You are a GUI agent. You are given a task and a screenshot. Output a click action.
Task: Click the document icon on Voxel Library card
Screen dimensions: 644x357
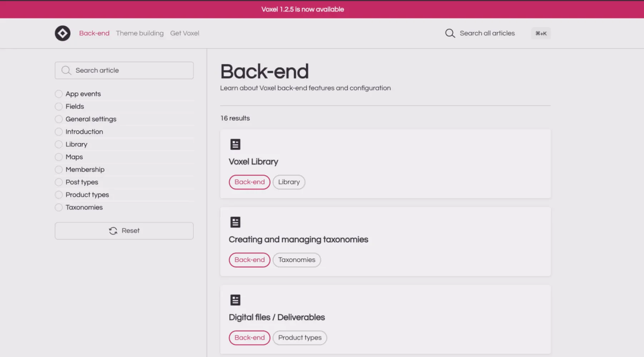[x=235, y=144]
